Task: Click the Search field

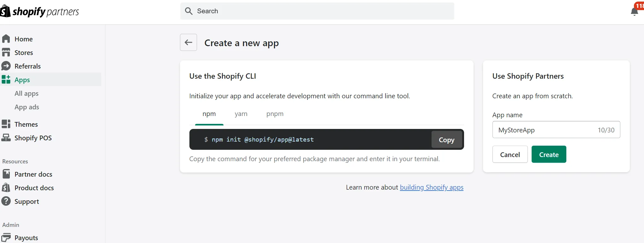Action: 317,11
